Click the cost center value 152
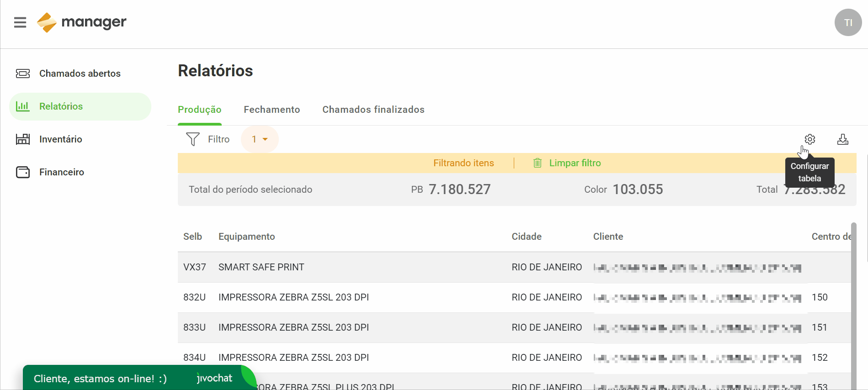The height and width of the screenshot is (390, 868). click(820, 358)
